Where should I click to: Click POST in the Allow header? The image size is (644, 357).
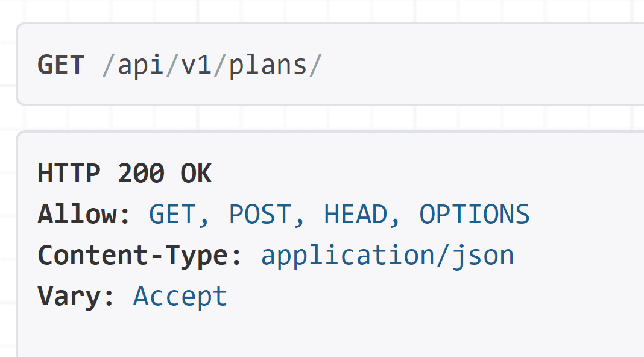[x=260, y=215]
